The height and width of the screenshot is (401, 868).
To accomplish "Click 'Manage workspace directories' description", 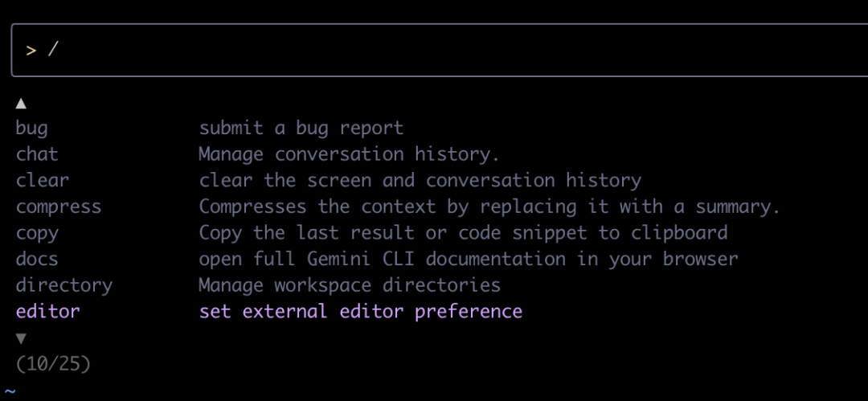I will point(350,285).
